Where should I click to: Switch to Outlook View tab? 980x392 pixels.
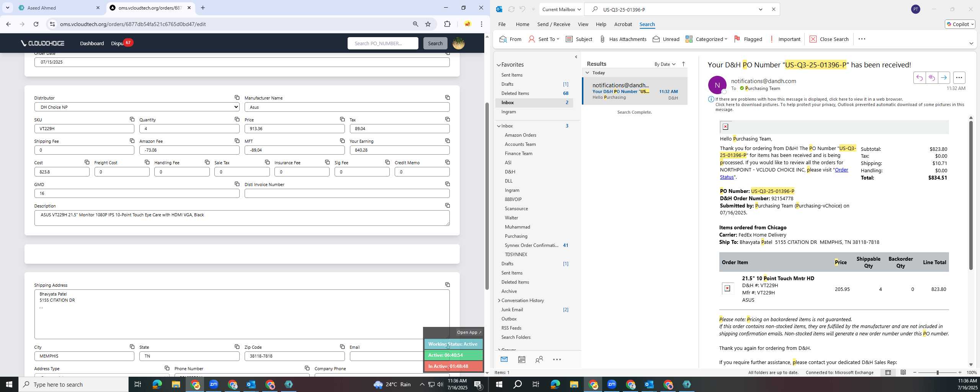[583, 24]
